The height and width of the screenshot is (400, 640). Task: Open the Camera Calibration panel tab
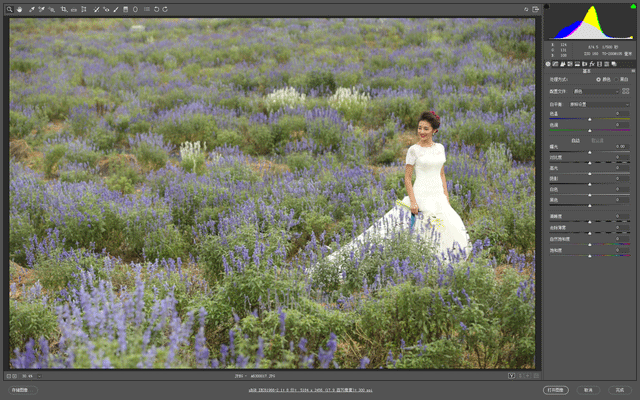[599, 64]
